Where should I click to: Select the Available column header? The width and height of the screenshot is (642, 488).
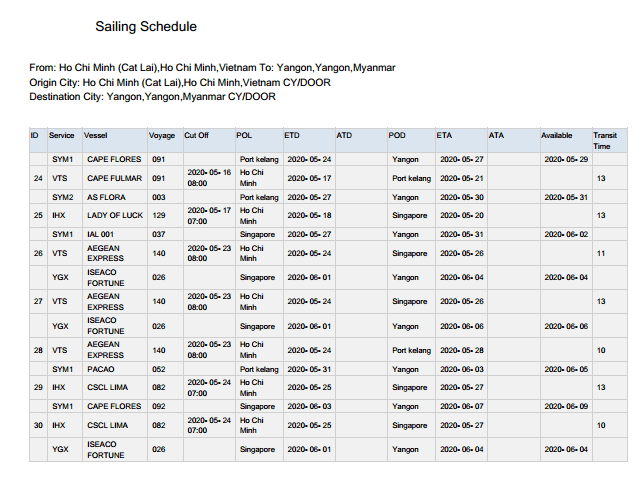(557, 135)
